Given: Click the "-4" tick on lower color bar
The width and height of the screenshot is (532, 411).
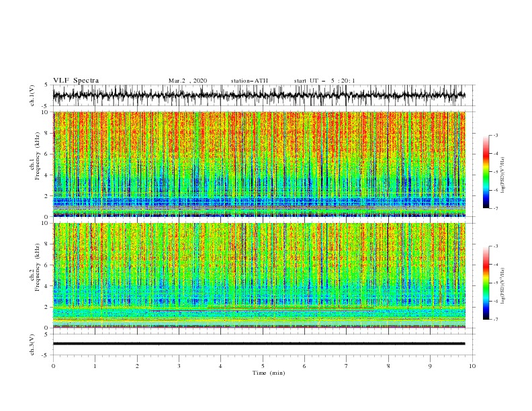Looking at the screenshot, I should coord(495,265).
